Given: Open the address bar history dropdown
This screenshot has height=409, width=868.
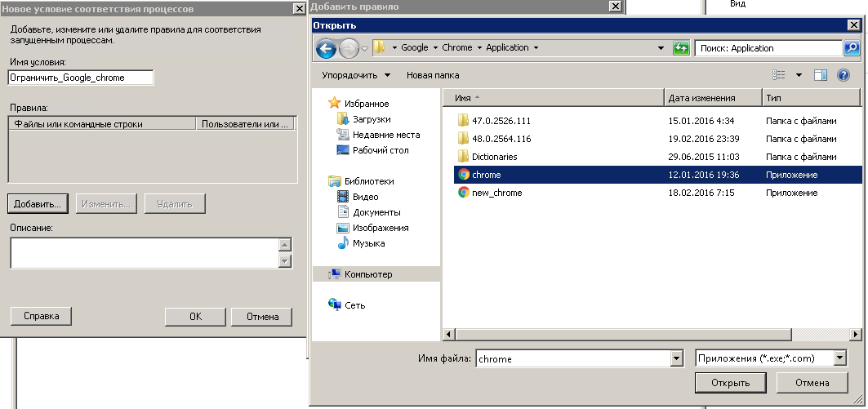Looking at the screenshot, I should tap(661, 48).
